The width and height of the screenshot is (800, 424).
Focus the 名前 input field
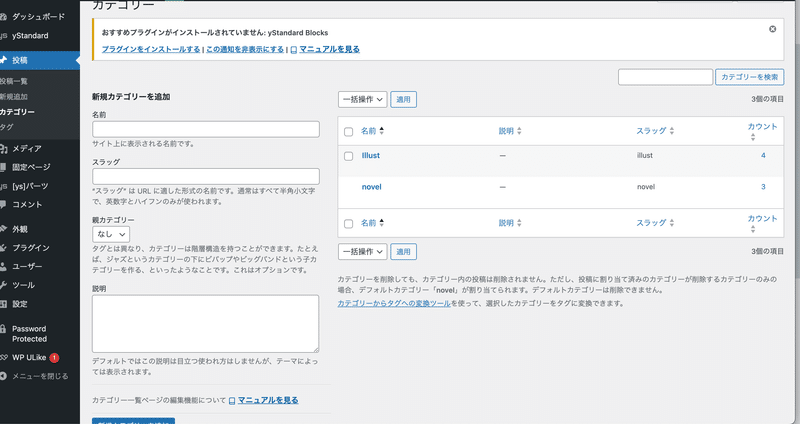click(206, 129)
